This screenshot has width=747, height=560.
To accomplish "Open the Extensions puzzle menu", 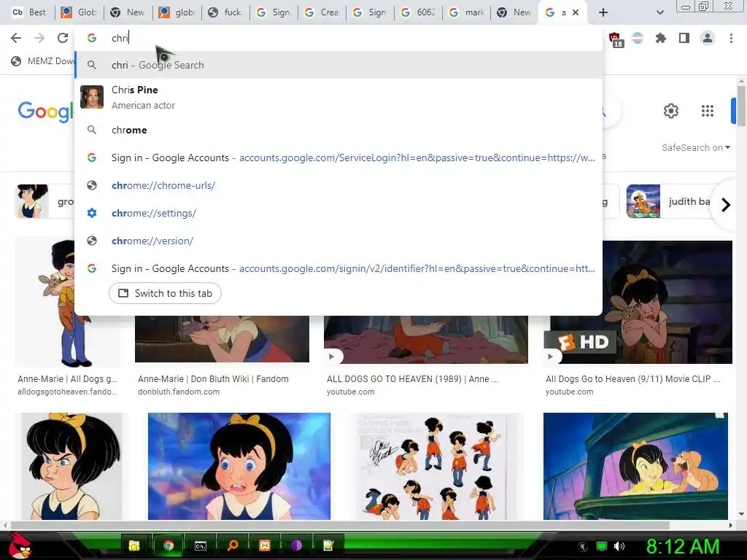I will coord(661,38).
